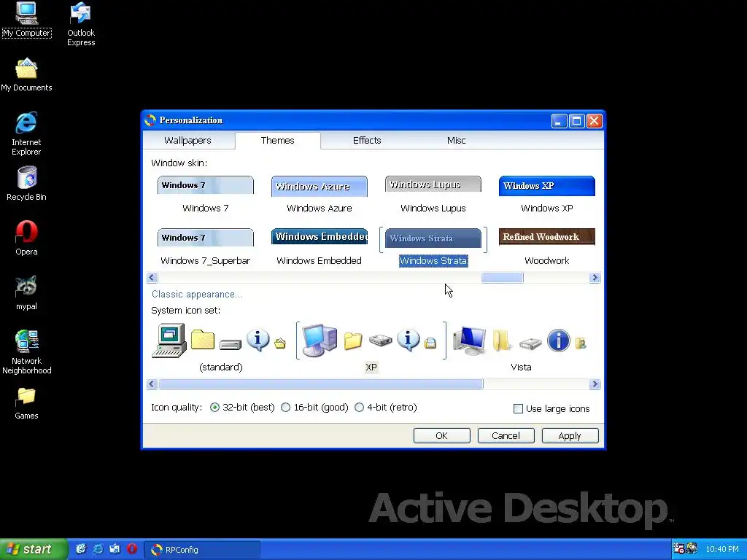
Task: Select the Vista system icon set
Action: pyautogui.click(x=521, y=348)
